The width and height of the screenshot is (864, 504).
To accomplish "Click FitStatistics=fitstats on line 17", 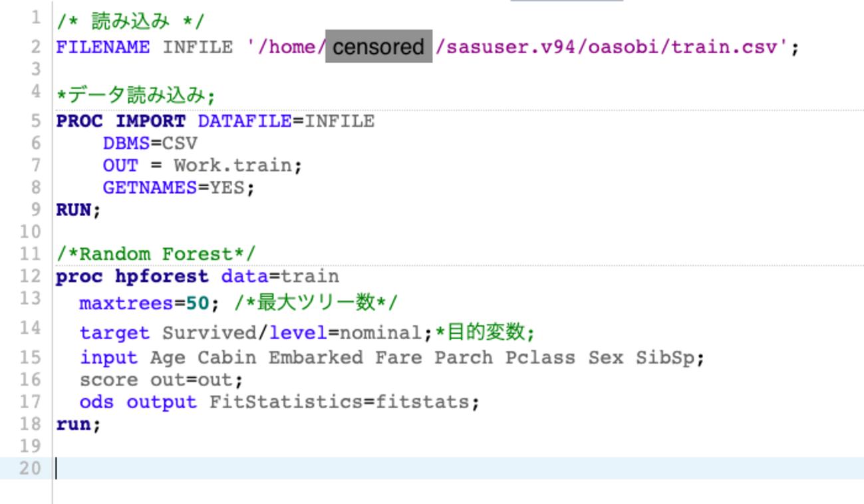I will 344,402.
